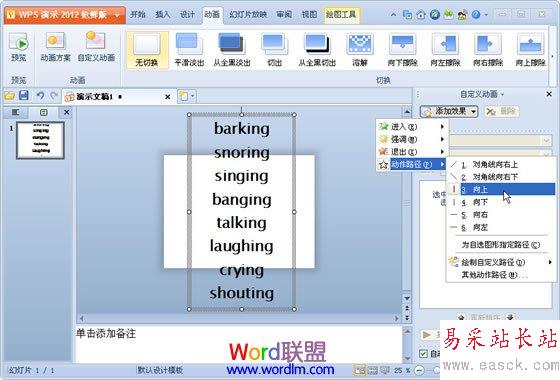Click the Delete (删除) effect button

point(502,111)
